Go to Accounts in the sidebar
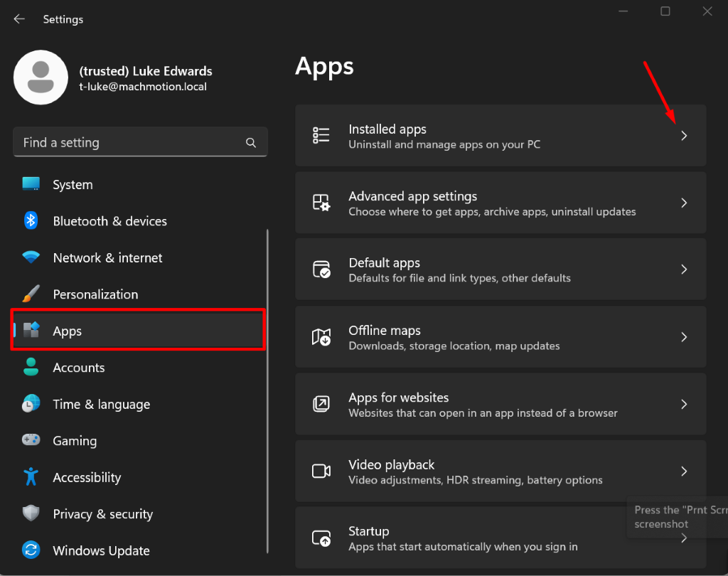728x576 pixels. click(78, 368)
